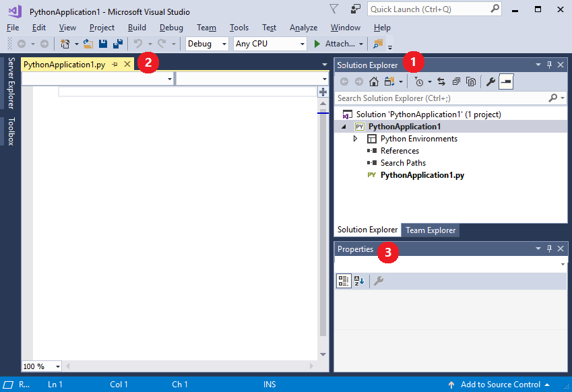Viewport: 572px width, 392px height.
Task: Switch to the Team Explorer tab
Action: pos(430,230)
